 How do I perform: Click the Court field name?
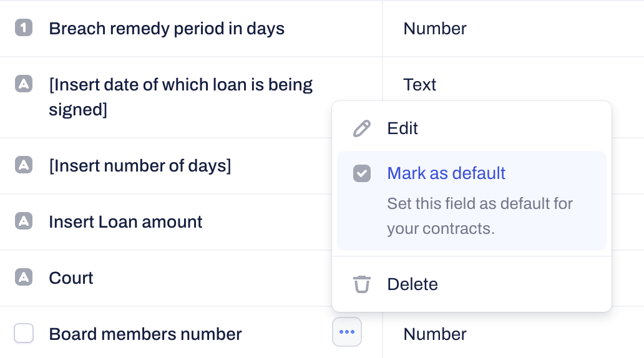click(71, 278)
